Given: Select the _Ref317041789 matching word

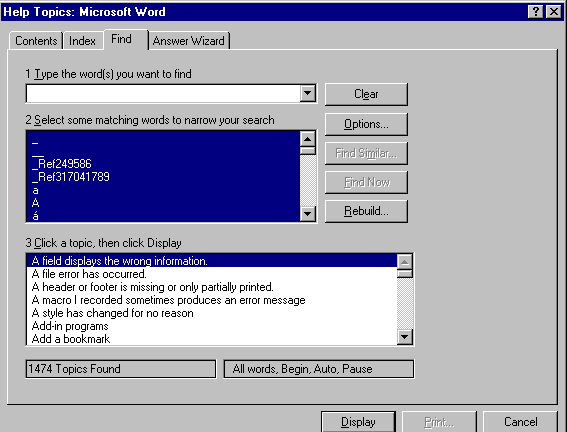Looking at the screenshot, I should [71, 177].
